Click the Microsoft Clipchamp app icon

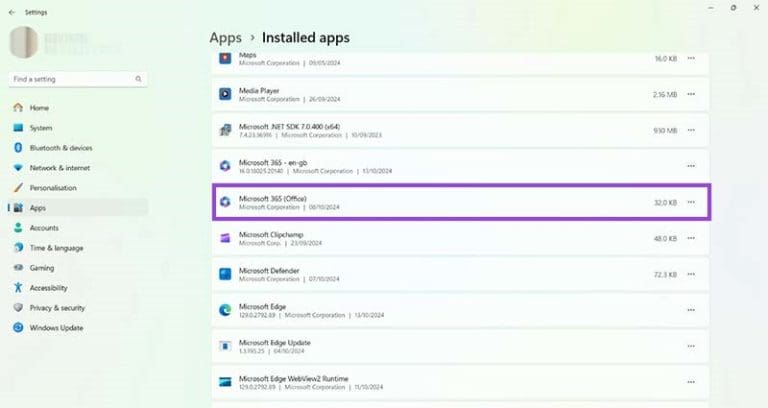225,238
